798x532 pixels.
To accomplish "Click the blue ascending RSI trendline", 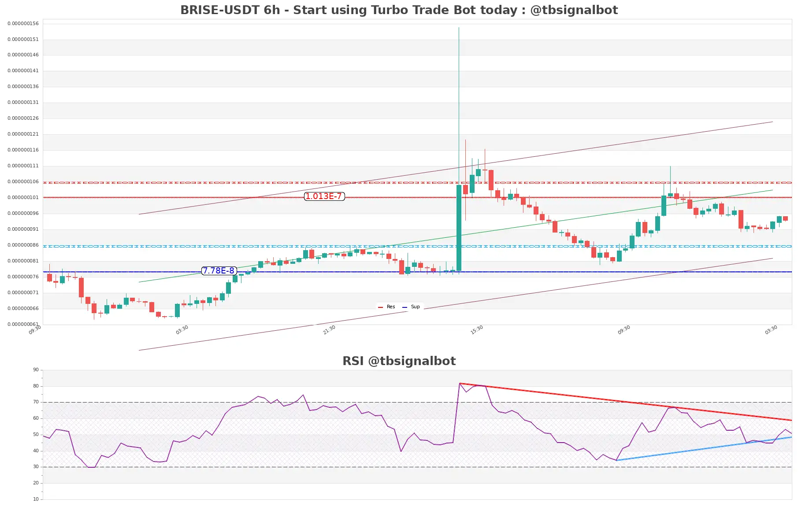I will coord(704,449).
